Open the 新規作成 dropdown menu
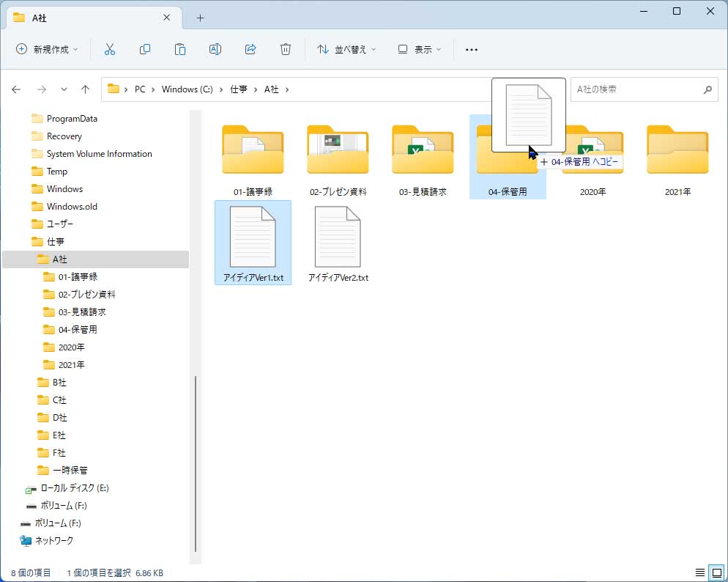The height and width of the screenshot is (582, 728). coord(47,49)
